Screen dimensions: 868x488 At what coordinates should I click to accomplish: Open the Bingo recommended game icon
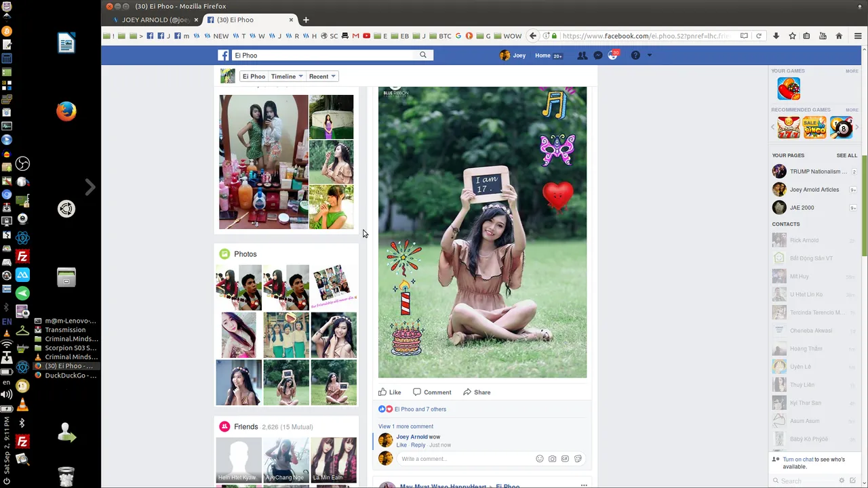coord(815,127)
